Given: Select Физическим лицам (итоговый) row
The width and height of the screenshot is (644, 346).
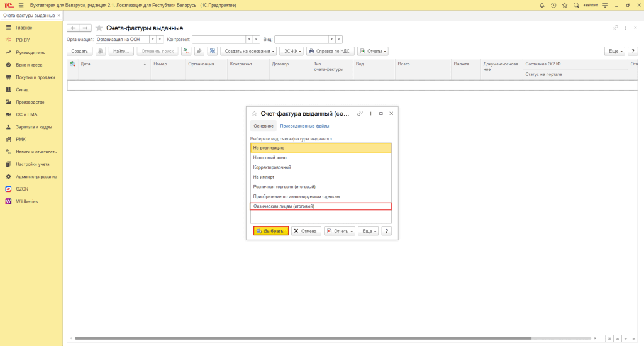Looking at the screenshot, I should click(x=321, y=206).
